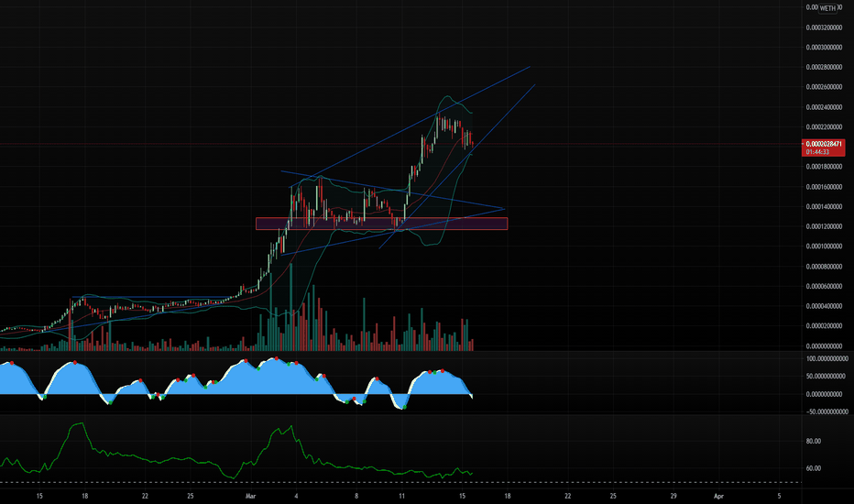Click the 50.0000000000 oscillator scale label
Viewport: 854px width, 504px height.
[827, 376]
